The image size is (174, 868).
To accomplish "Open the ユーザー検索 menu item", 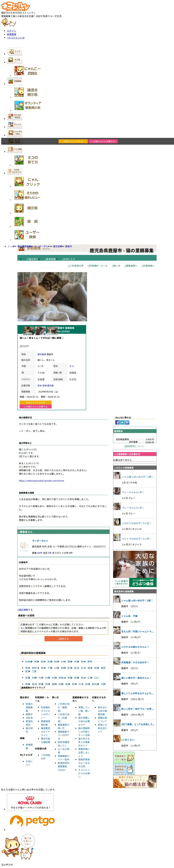I will tap(28, 235).
